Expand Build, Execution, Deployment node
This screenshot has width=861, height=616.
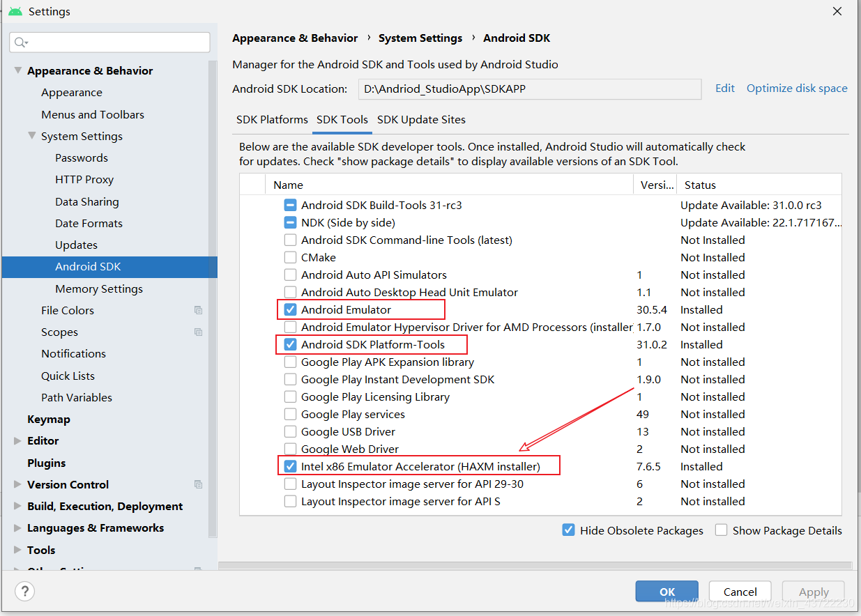17,506
